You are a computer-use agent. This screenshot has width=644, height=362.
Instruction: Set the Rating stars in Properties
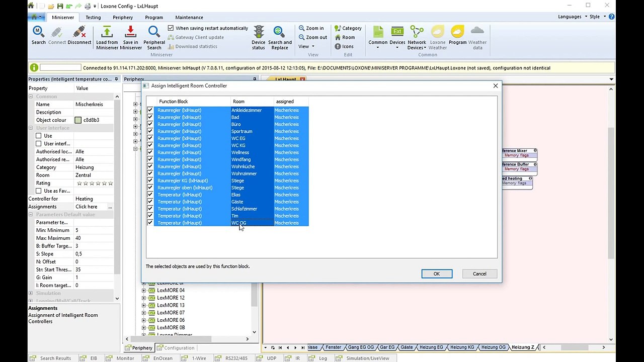95,184
